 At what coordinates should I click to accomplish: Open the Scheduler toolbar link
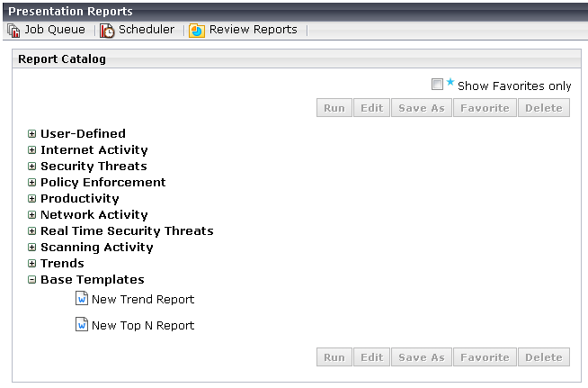click(x=147, y=30)
